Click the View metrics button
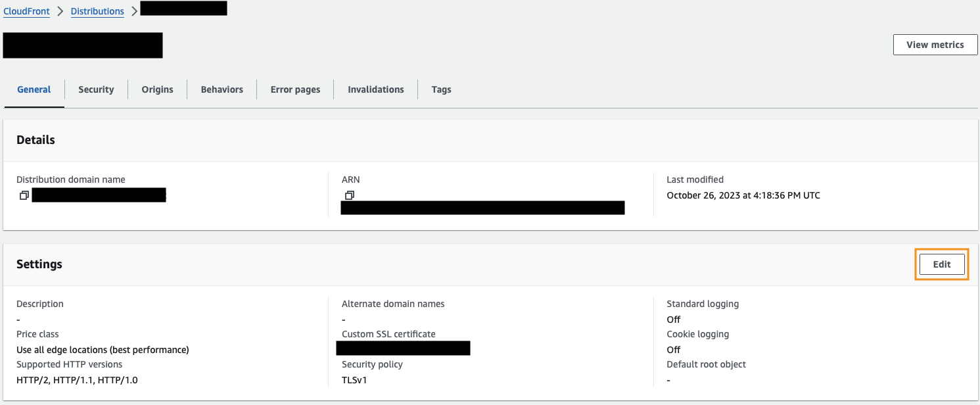The image size is (980, 405). 935,45
